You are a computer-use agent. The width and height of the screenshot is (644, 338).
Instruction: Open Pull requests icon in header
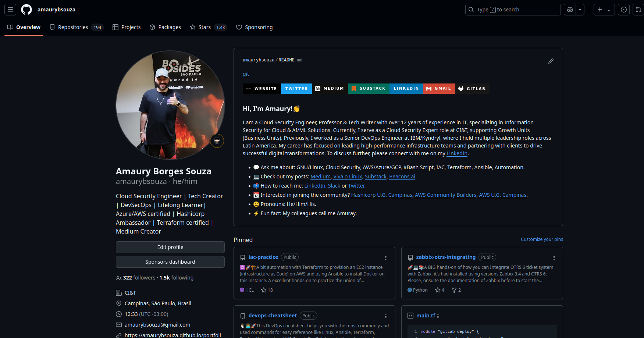[638, 10]
